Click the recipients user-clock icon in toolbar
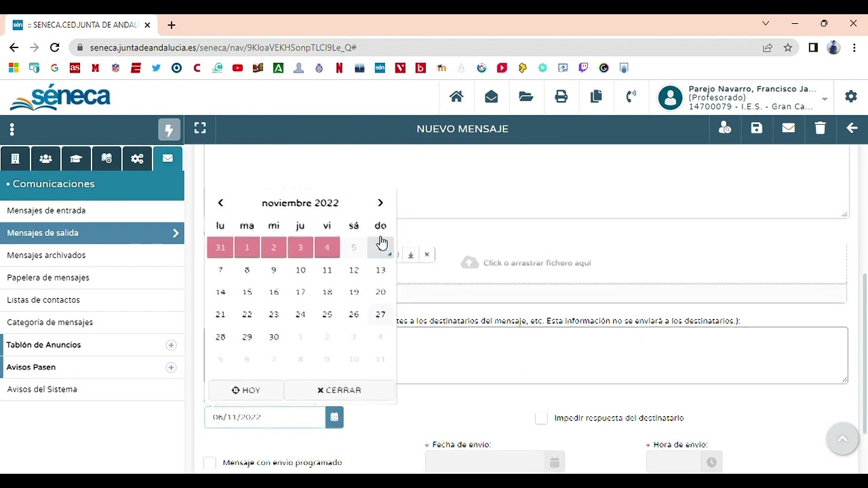The width and height of the screenshot is (868, 488). tap(725, 128)
